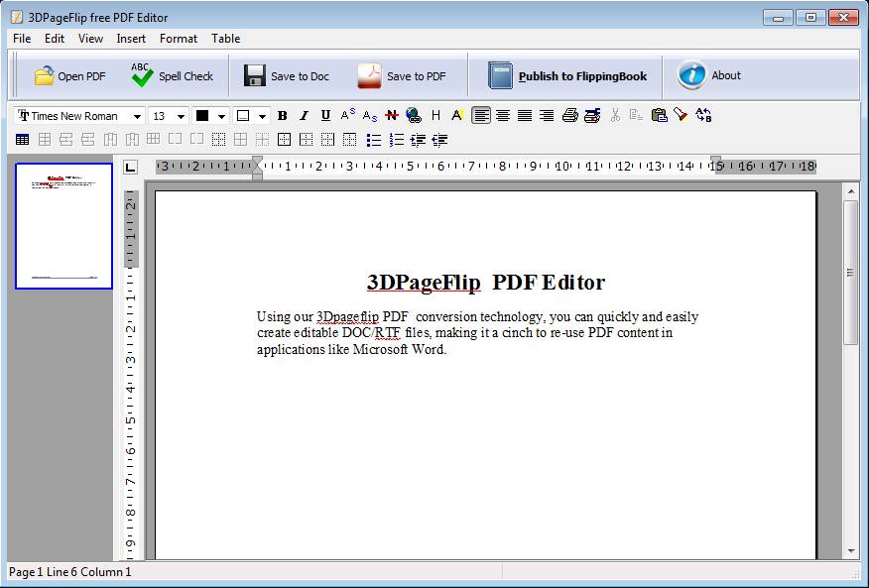Open the File menu

click(22, 39)
